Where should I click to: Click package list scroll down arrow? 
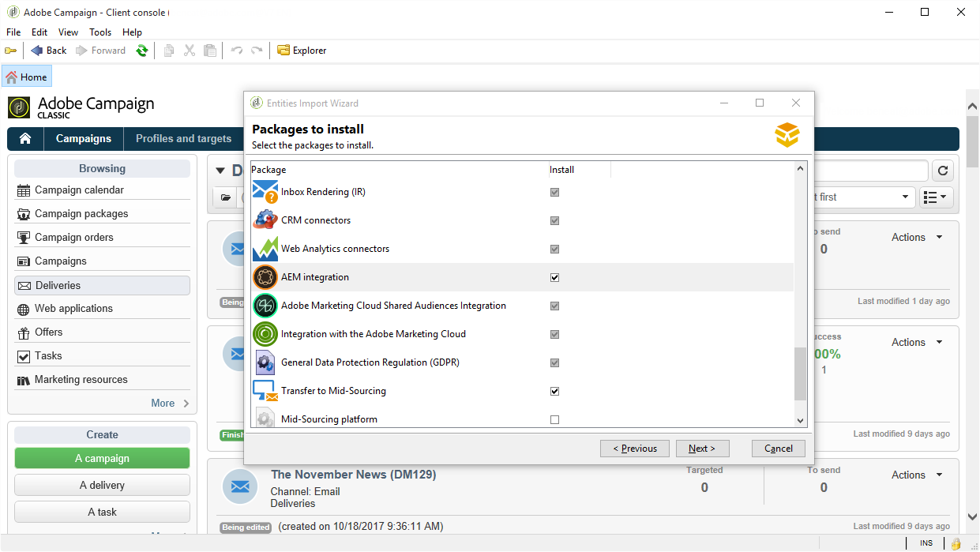pos(800,421)
